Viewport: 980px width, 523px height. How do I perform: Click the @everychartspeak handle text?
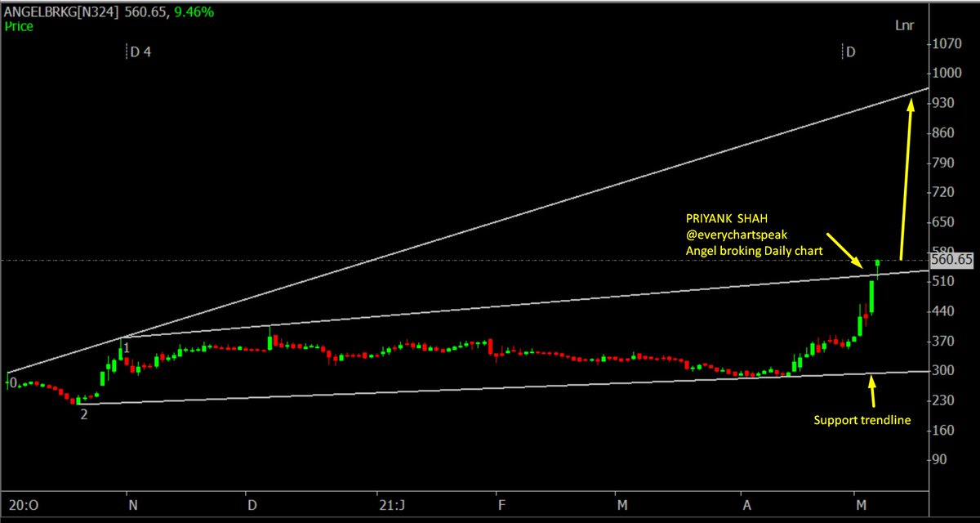[736, 235]
